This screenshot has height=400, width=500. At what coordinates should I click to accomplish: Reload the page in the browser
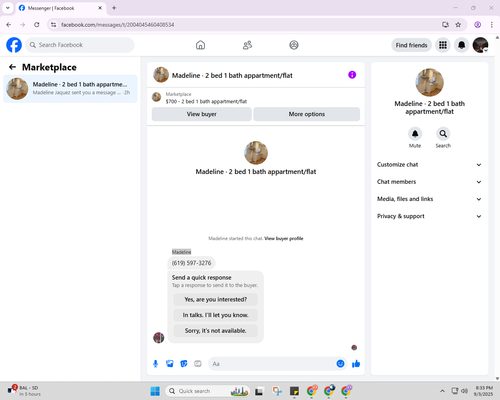[x=37, y=25]
